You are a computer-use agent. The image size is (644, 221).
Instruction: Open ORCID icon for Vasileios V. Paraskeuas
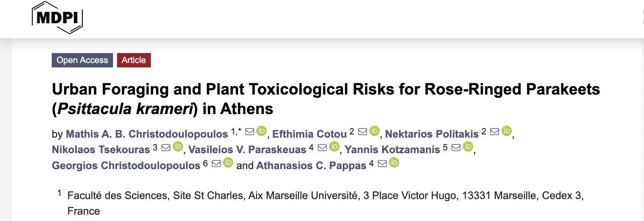point(334,147)
